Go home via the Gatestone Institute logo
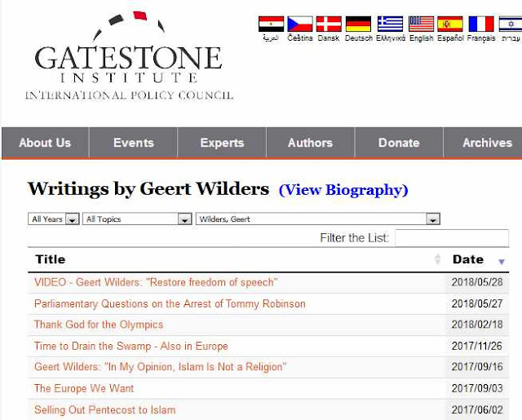Viewport: 522px width, 420px height. (129, 55)
